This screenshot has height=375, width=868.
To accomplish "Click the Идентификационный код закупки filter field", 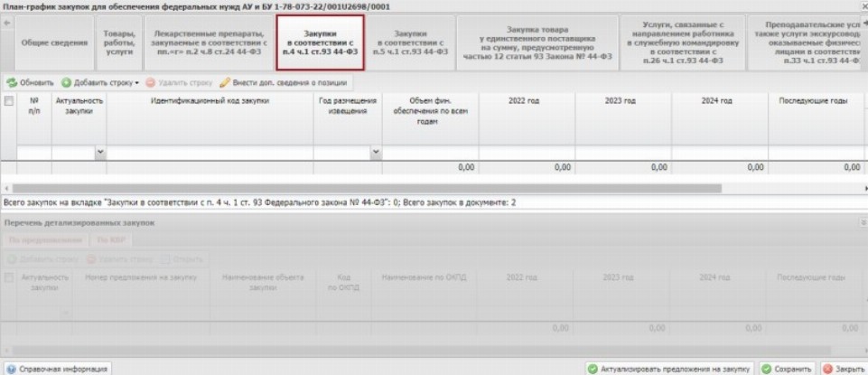I will pyautogui.click(x=210, y=152).
